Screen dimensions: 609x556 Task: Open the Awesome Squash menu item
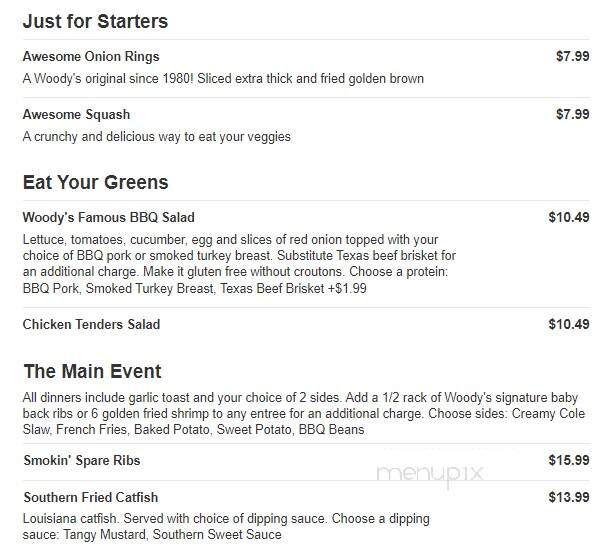coord(76,115)
